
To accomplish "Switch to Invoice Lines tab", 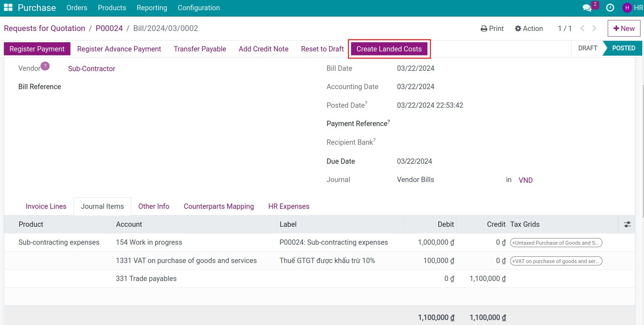I will tap(46, 206).
